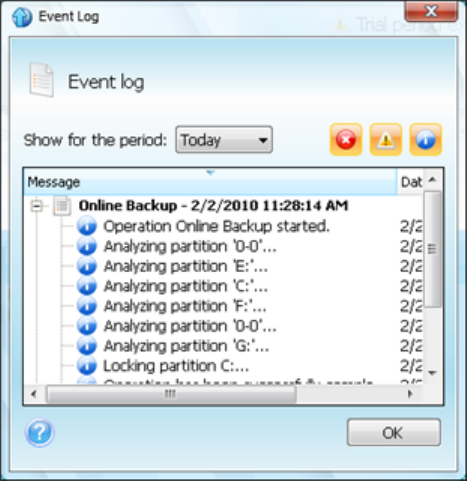Toggle the blue information messages filter
This screenshot has height=481, width=467.
(426, 140)
